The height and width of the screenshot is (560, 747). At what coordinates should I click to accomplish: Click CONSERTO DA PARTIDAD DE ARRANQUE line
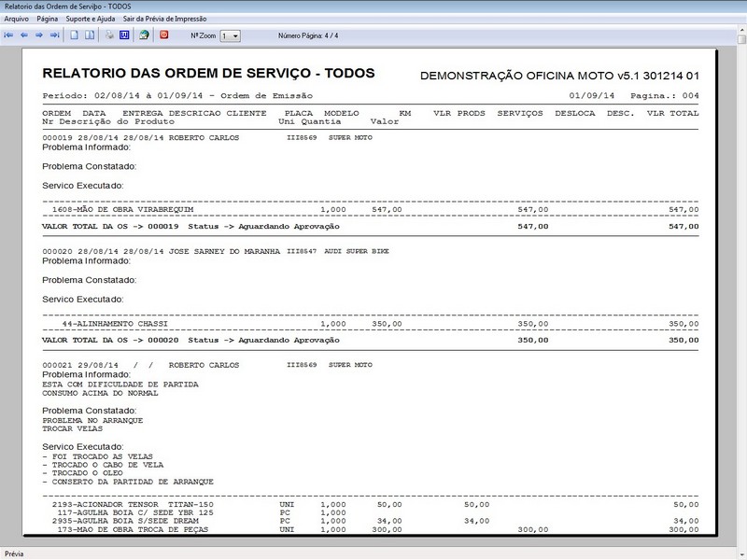click(128, 482)
